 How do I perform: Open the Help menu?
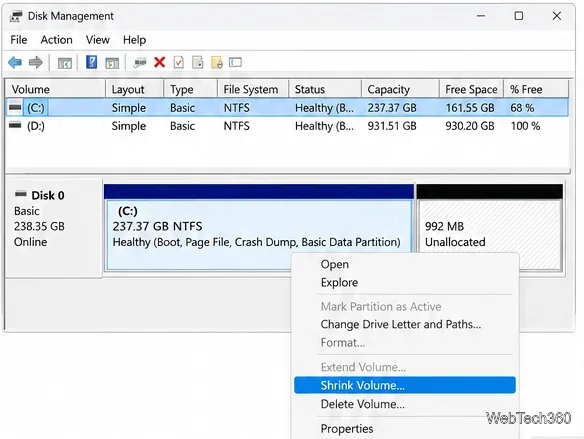click(x=134, y=40)
